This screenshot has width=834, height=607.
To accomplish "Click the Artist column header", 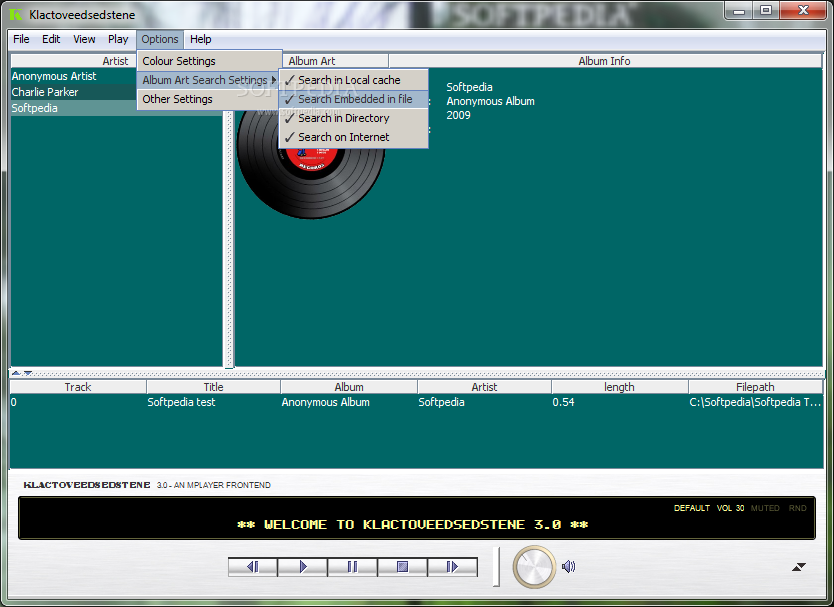I will coord(73,61).
